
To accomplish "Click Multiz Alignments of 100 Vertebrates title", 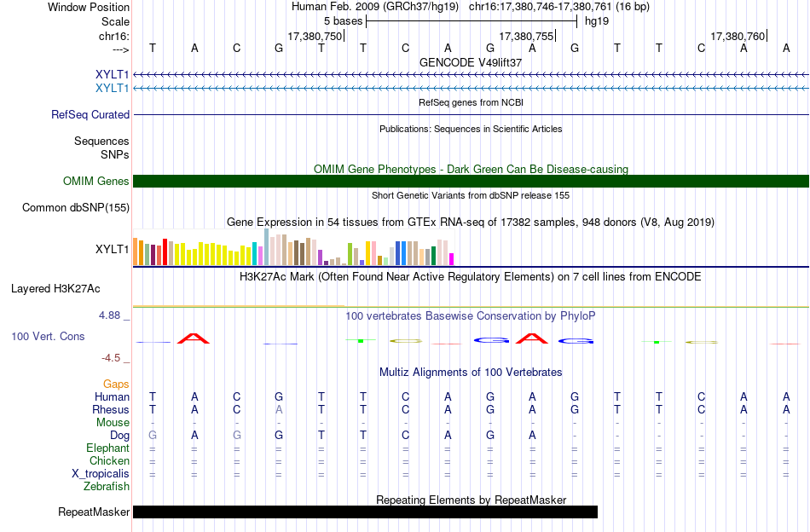I will [x=471, y=372].
